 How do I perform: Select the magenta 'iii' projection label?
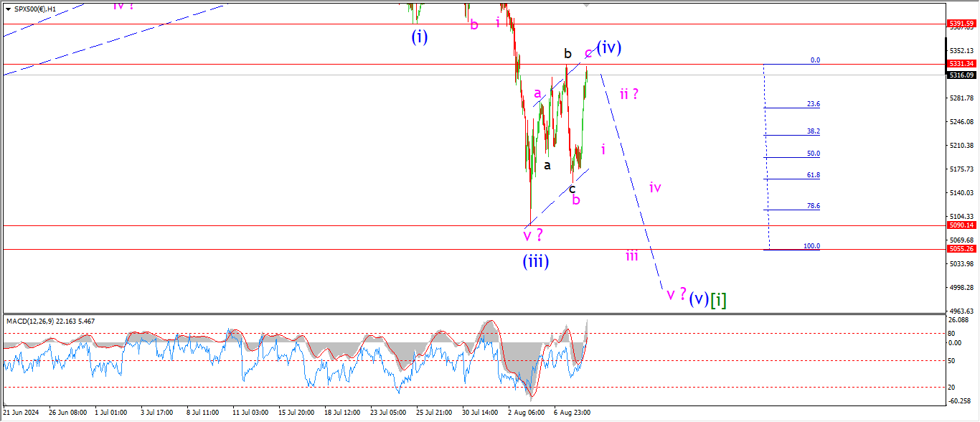631,255
